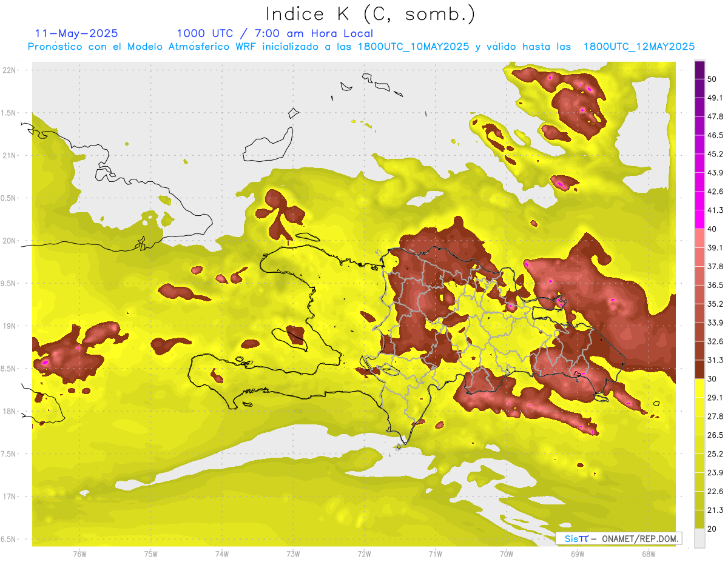This screenshot has width=728, height=562.
Task: Click the "42.6" color scale value
Action: 715,192
